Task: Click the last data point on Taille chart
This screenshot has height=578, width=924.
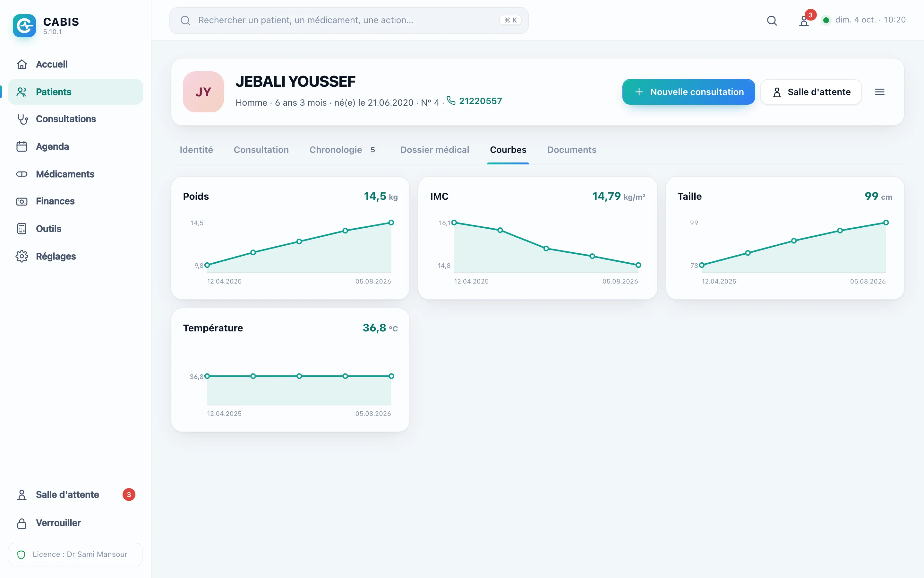Action: 886,223
